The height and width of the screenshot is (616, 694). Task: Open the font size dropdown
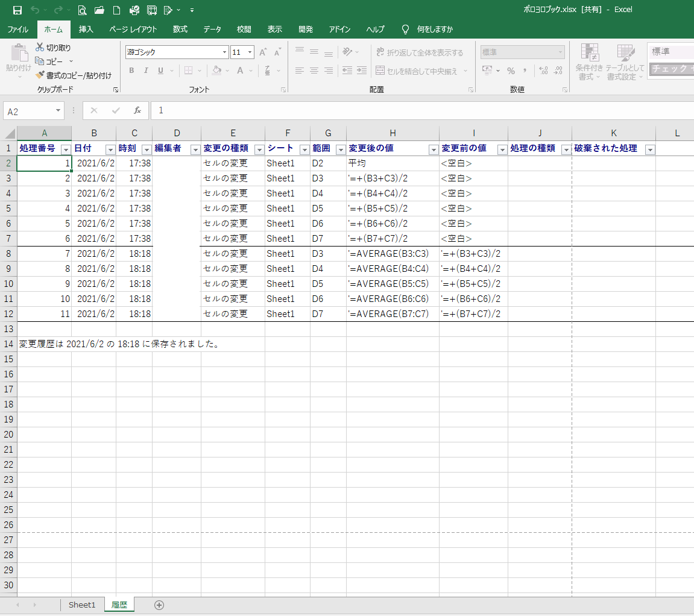250,52
